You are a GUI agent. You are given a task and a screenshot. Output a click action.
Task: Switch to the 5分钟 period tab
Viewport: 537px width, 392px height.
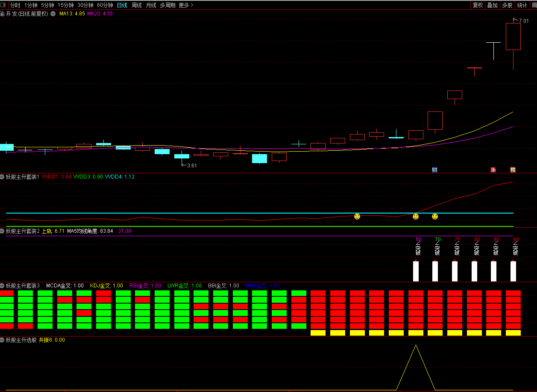47,5
